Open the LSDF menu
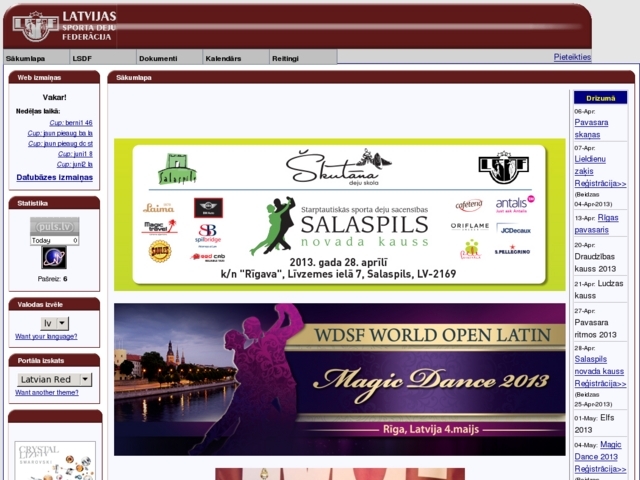 pos(102,58)
